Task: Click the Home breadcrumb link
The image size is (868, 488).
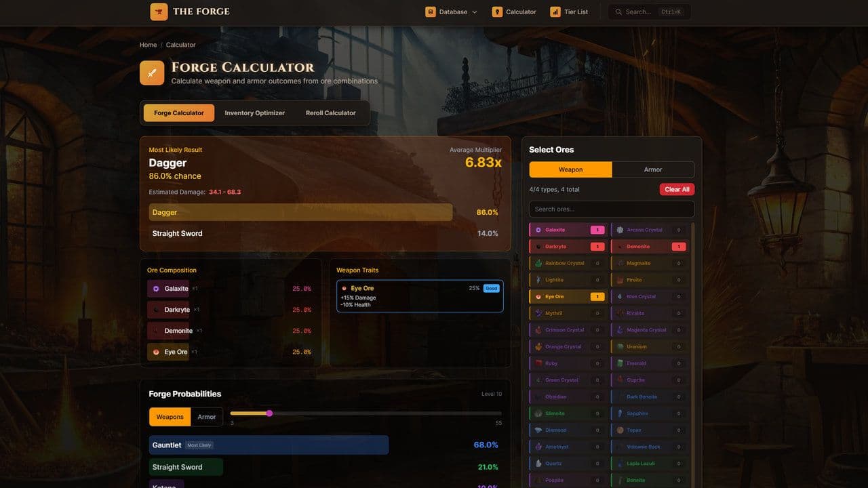Action: coord(148,45)
